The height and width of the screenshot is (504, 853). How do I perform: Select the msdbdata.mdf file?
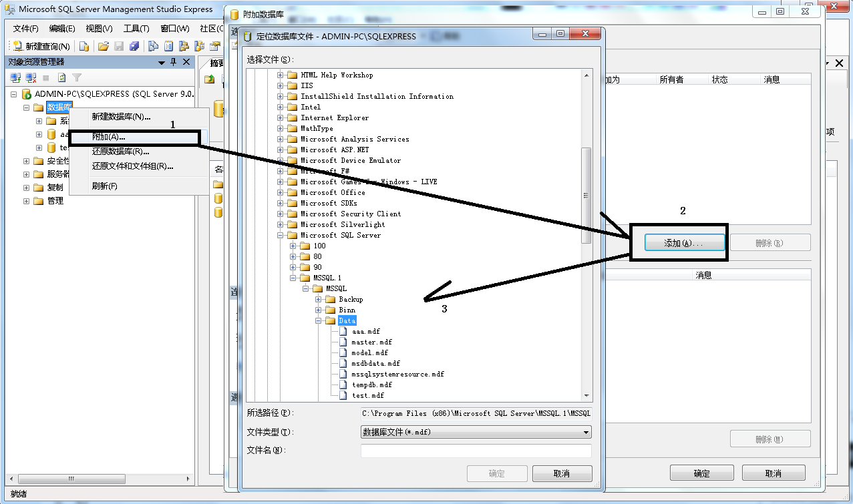tap(375, 363)
